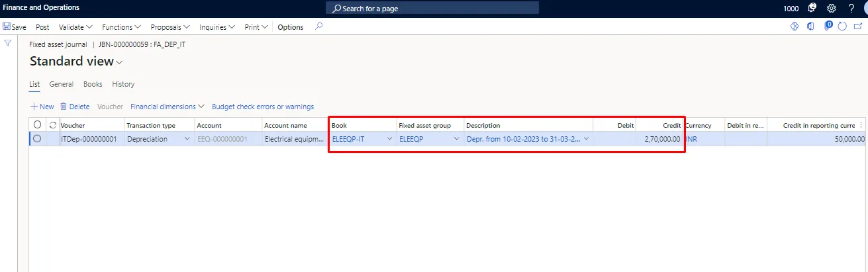The height and width of the screenshot is (272, 868).
Task: Open the page in a new window
Action: (x=859, y=26)
